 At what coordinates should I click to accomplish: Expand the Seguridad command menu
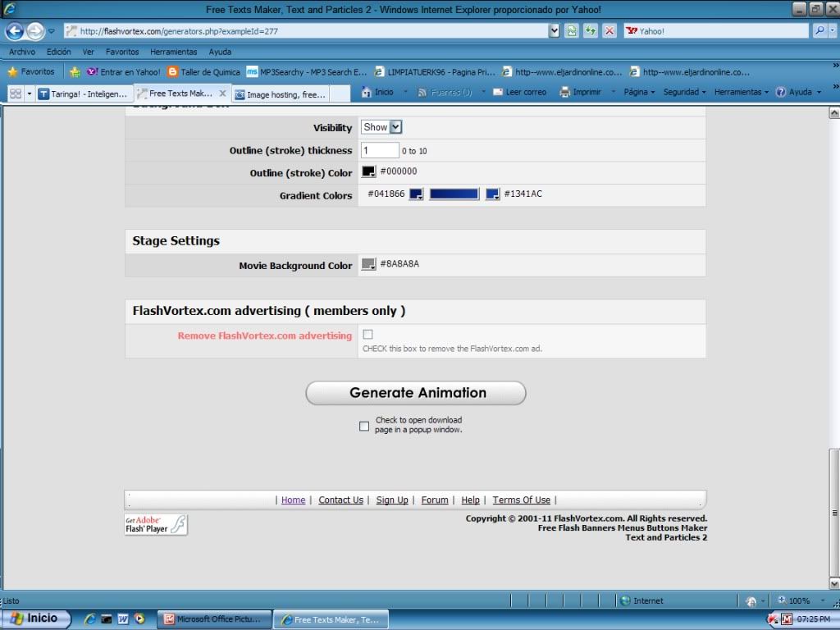(x=685, y=92)
